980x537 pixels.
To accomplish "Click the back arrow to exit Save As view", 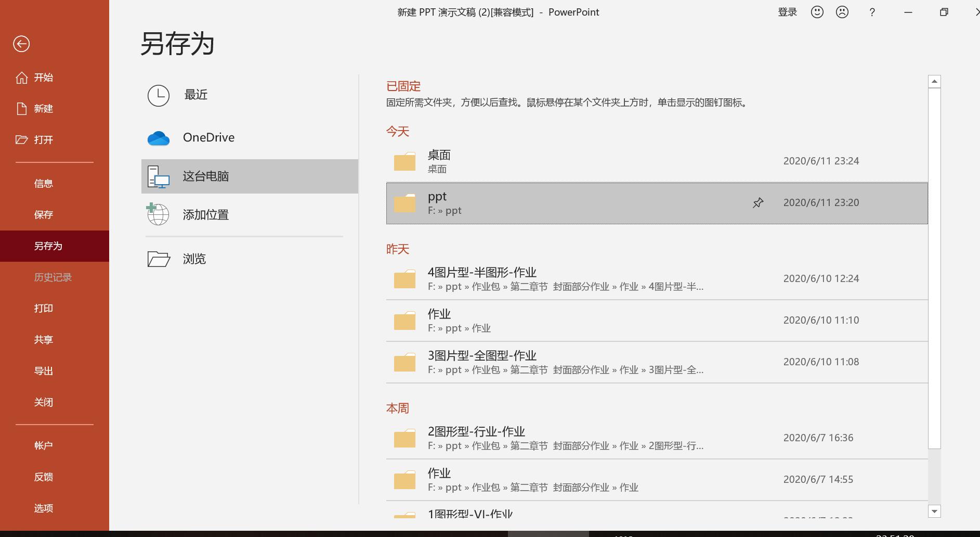I will pyautogui.click(x=21, y=44).
